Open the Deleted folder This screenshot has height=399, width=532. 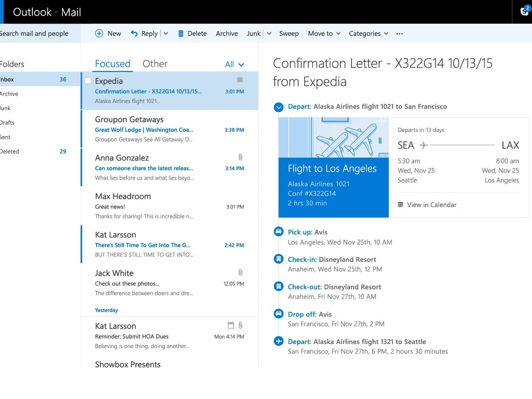(x=39, y=152)
